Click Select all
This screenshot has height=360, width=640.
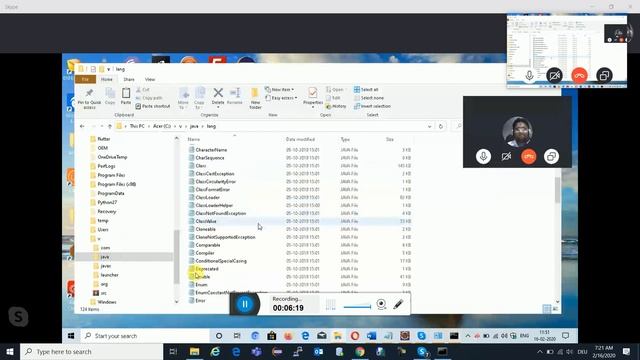[x=366, y=89]
